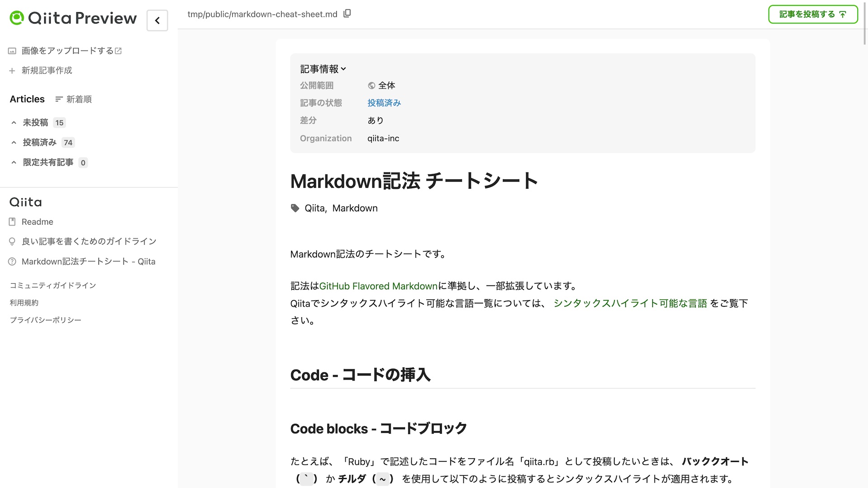Open the プライバシーポリシー page
The height and width of the screenshot is (488, 868).
pos(46,320)
